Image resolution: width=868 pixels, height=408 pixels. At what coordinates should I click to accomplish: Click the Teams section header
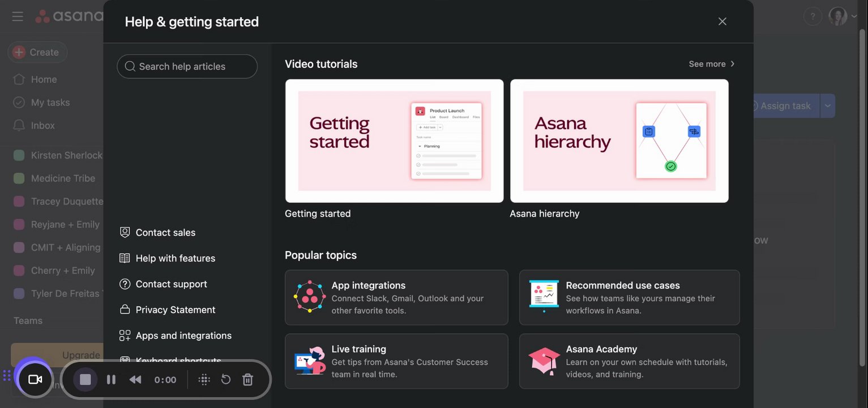(x=28, y=321)
